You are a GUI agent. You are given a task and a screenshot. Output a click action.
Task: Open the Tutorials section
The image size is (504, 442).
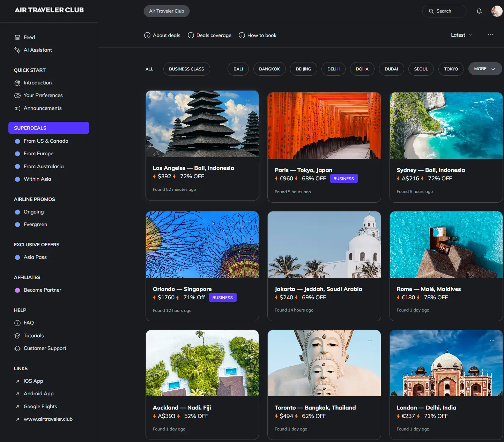pyautogui.click(x=33, y=336)
